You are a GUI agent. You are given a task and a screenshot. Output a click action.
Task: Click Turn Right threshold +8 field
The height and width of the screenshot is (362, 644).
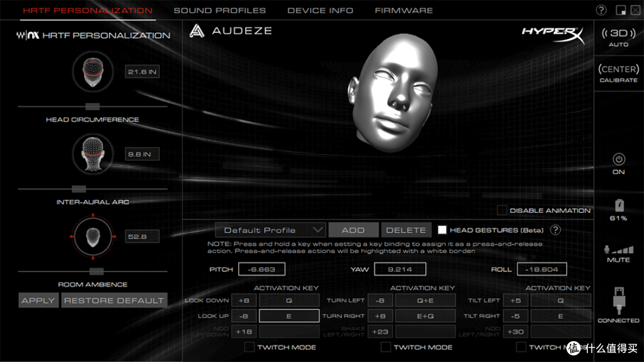[x=380, y=316]
